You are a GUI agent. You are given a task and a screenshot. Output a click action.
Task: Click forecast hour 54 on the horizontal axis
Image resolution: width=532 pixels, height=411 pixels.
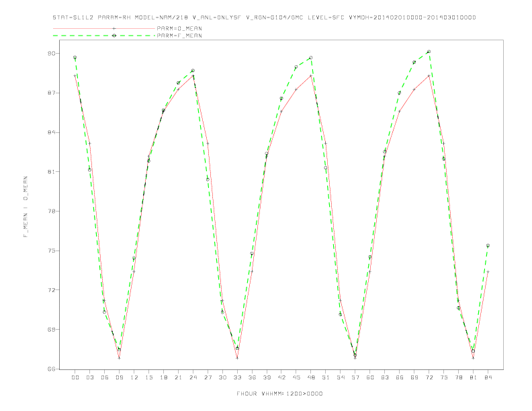(x=341, y=377)
